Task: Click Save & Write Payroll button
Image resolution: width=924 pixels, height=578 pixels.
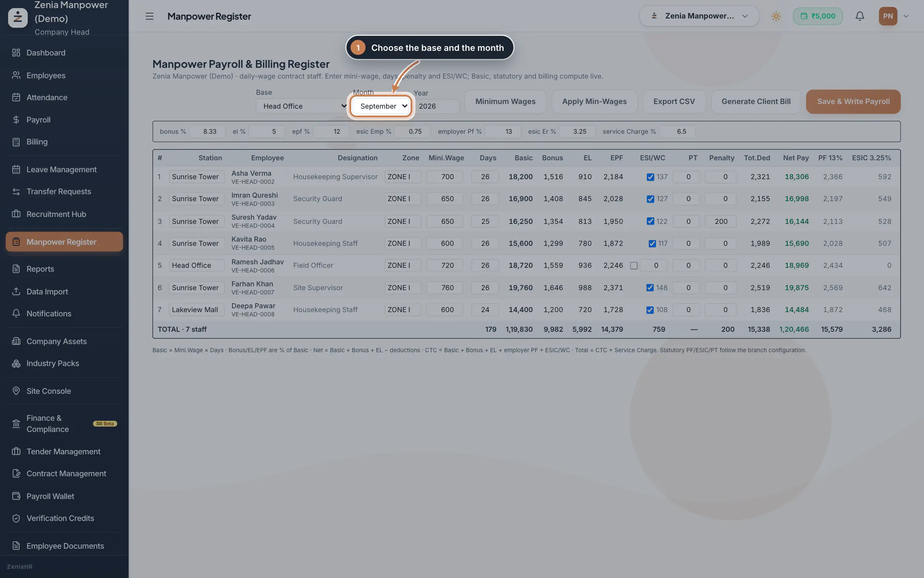Action: pyautogui.click(x=853, y=101)
